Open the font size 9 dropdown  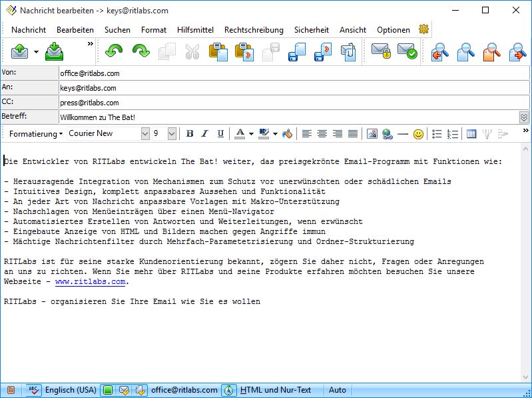pos(172,134)
